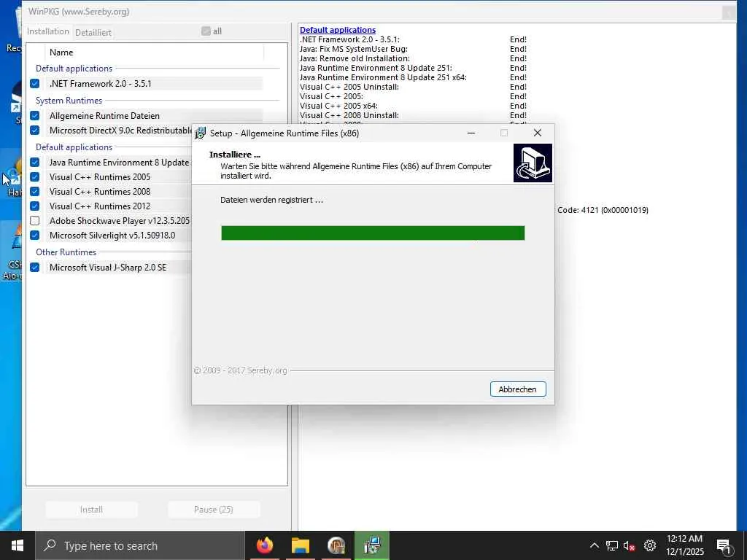
Task: Click the installer computer graphic in Setup
Action: pyautogui.click(x=533, y=163)
